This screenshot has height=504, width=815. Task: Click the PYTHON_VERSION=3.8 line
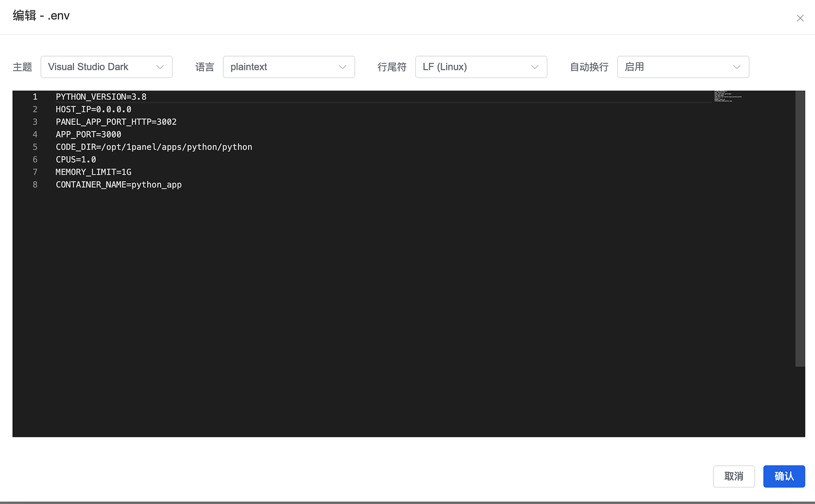[100, 96]
